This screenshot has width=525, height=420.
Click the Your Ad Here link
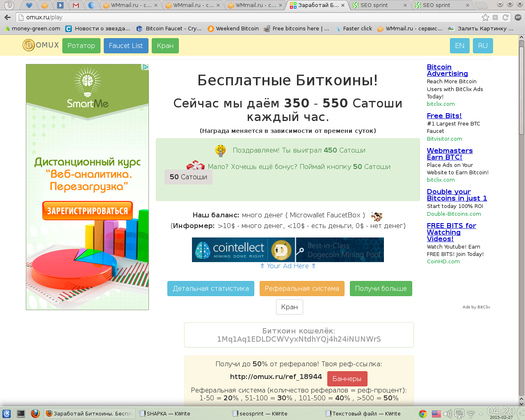point(288,266)
